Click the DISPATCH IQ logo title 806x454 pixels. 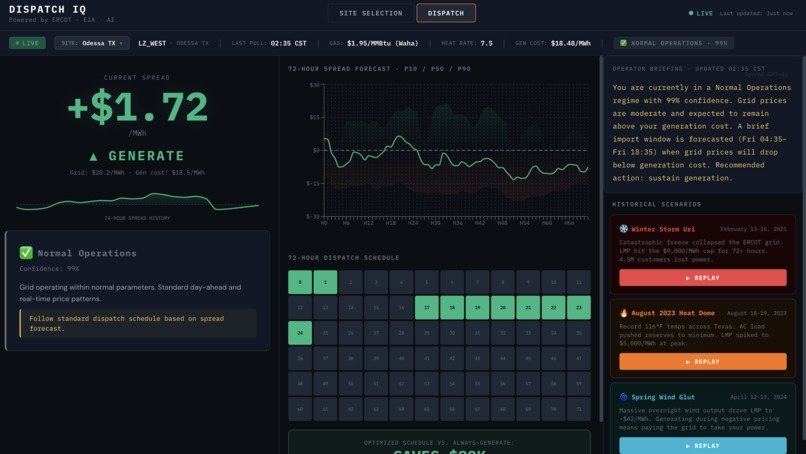tap(48, 9)
